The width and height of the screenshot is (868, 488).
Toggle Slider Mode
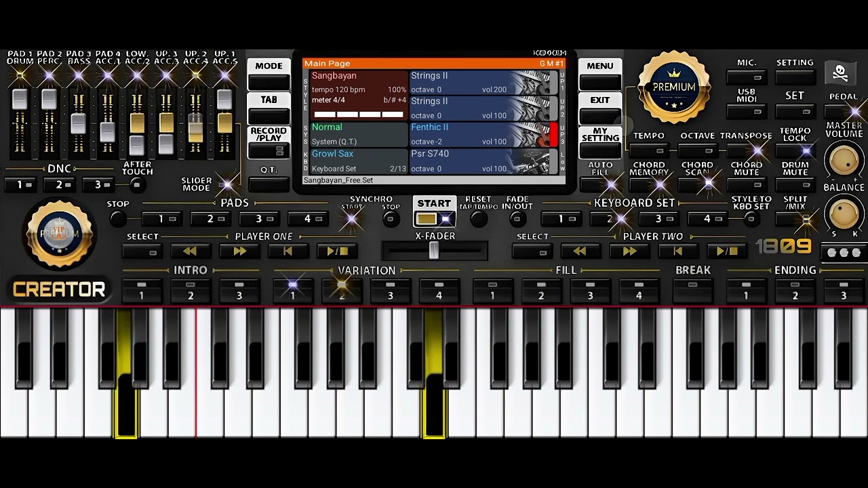click(x=226, y=184)
